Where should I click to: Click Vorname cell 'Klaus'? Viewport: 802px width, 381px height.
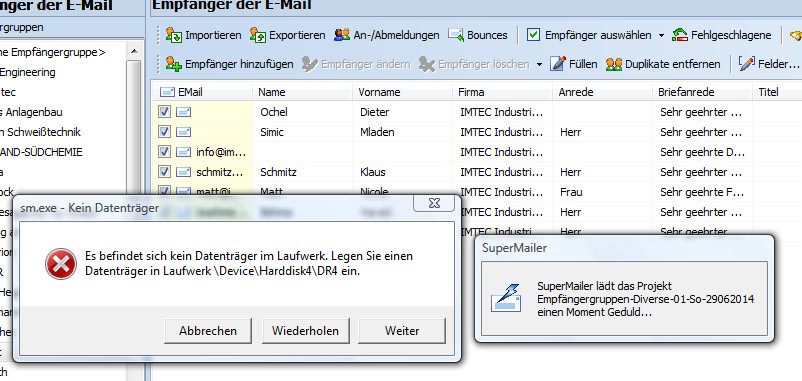[x=372, y=172]
